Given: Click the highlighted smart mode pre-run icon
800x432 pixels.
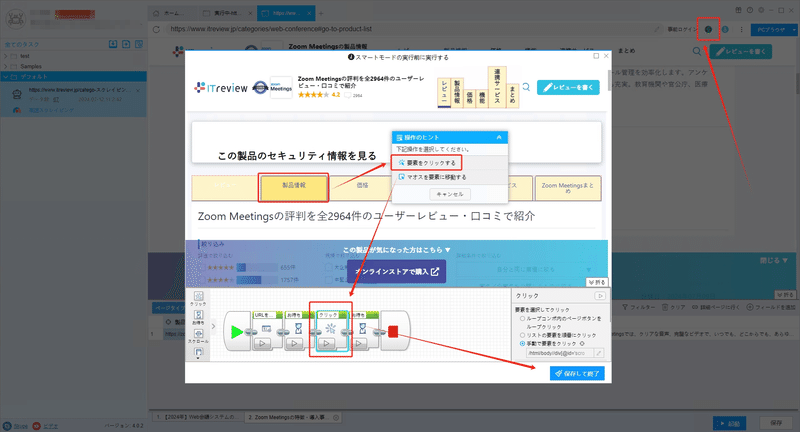Looking at the screenshot, I should point(708,30).
